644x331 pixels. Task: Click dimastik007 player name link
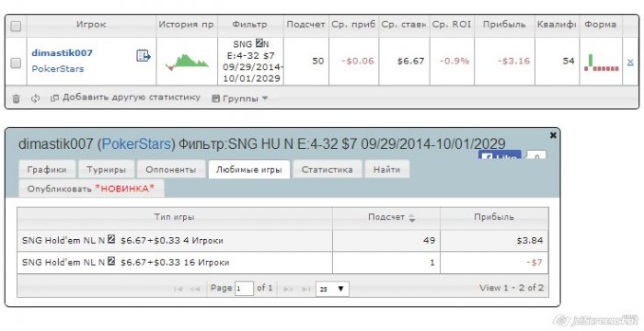(62, 52)
